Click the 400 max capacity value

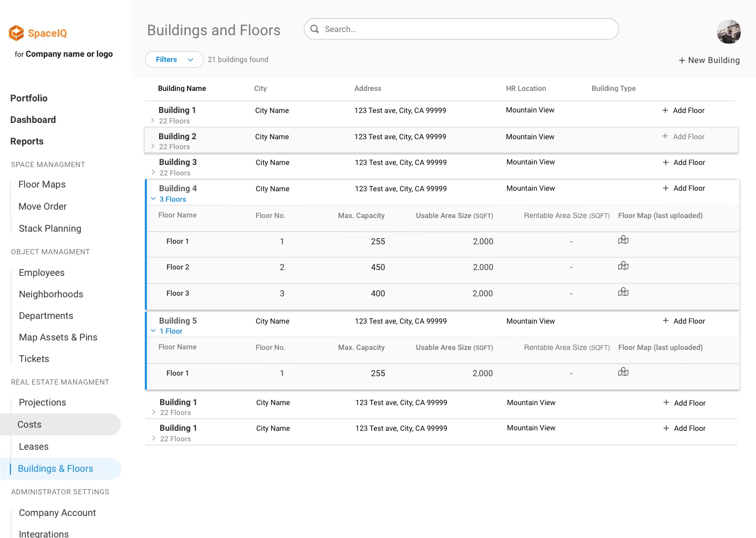point(378,293)
